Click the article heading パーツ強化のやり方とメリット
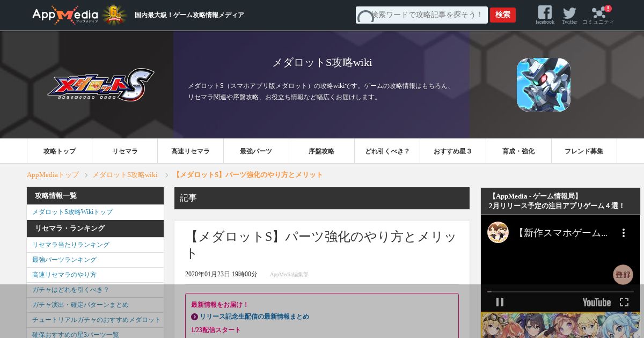 pos(322,245)
